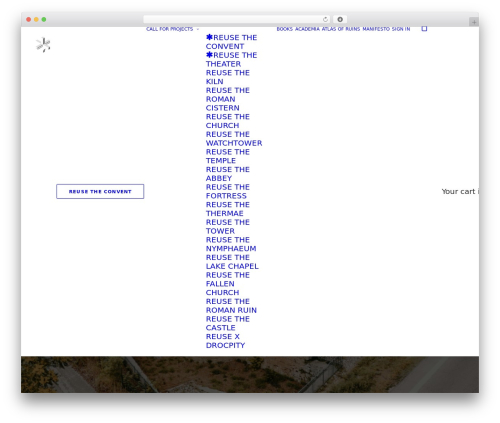Click the aerial landscape hero image

(250, 374)
